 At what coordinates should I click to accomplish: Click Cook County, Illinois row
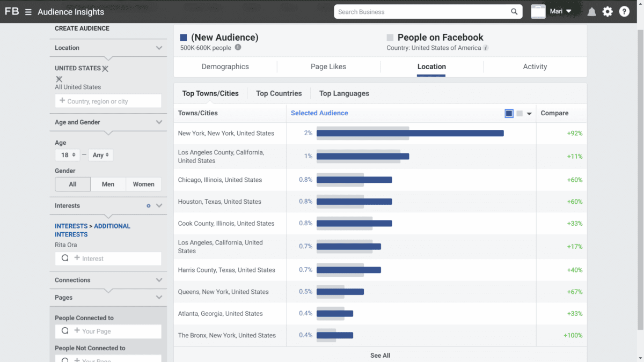click(x=380, y=223)
